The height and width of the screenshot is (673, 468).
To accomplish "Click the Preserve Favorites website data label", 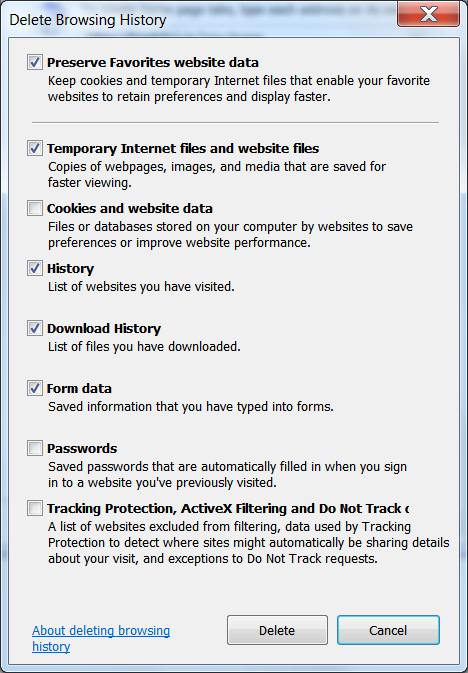I will pyautogui.click(x=153, y=63).
